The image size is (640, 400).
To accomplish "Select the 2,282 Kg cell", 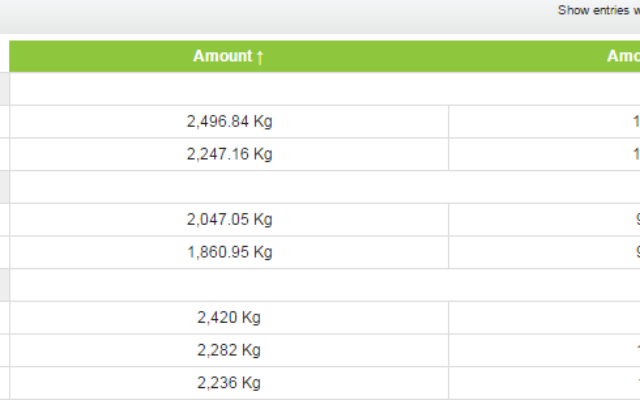I will 229,350.
